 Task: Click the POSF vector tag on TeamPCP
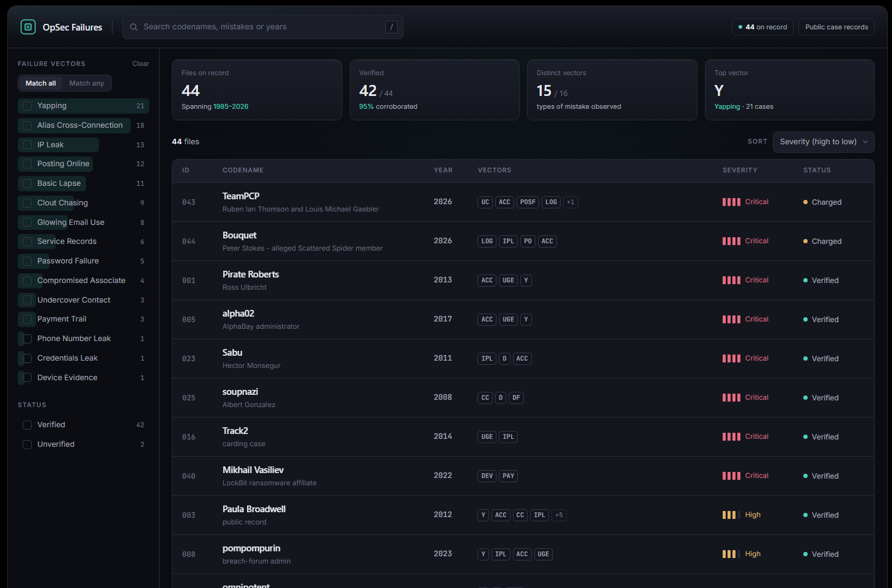[528, 202]
